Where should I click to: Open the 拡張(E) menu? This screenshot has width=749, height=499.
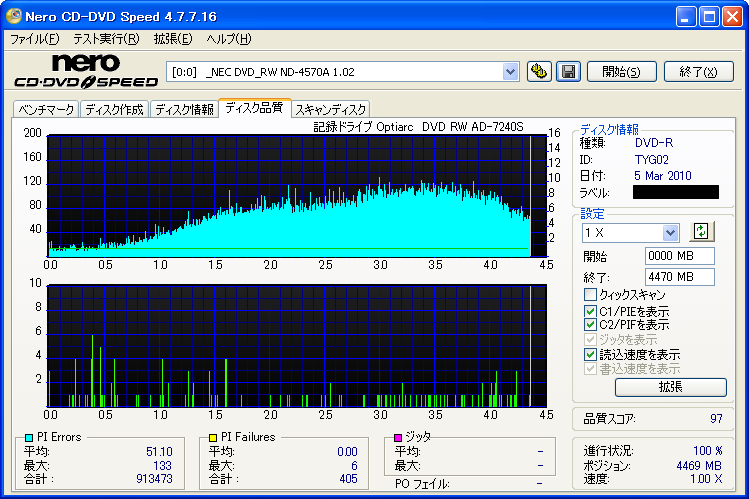tap(173, 39)
